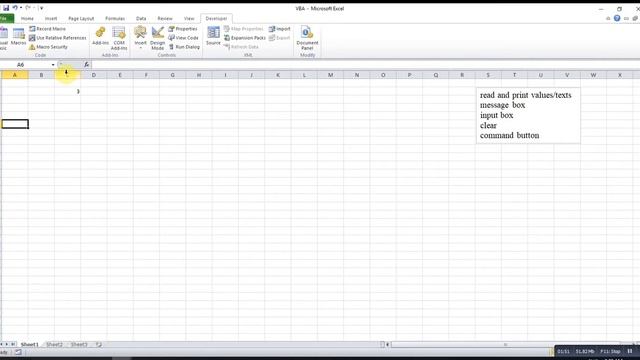640x360 pixels.
Task: Click the Insert Function fx button
Action: click(87, 64)
